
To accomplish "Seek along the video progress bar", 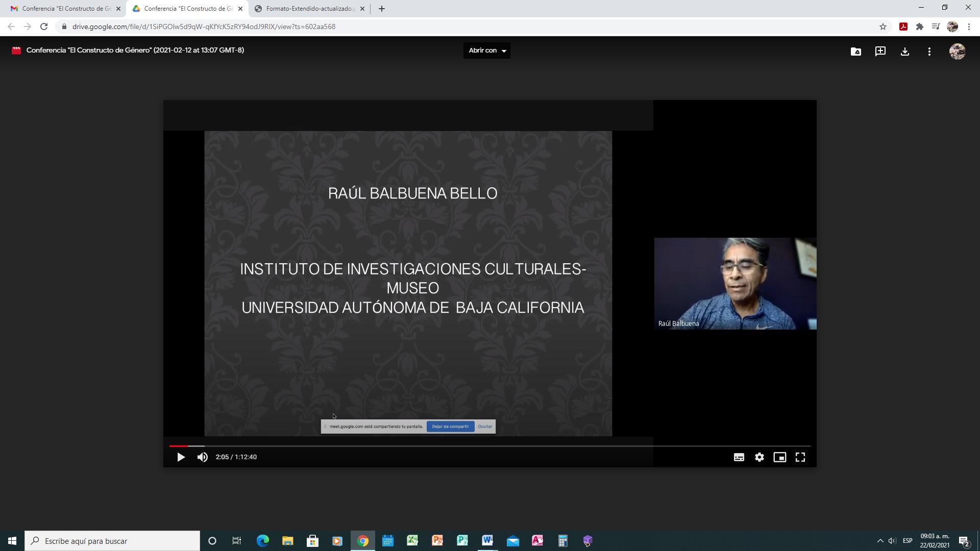I will pyautogui.click(x=490, y=446).
